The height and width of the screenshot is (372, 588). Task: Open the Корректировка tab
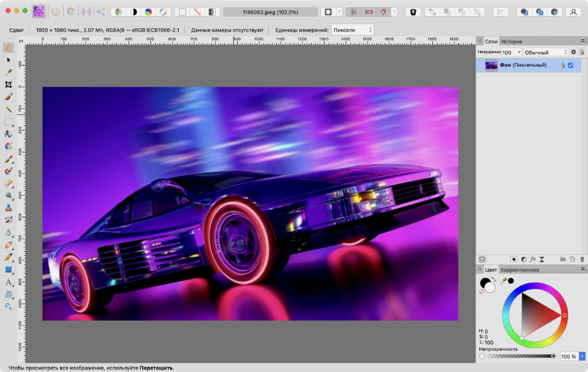tap(520, 270)
